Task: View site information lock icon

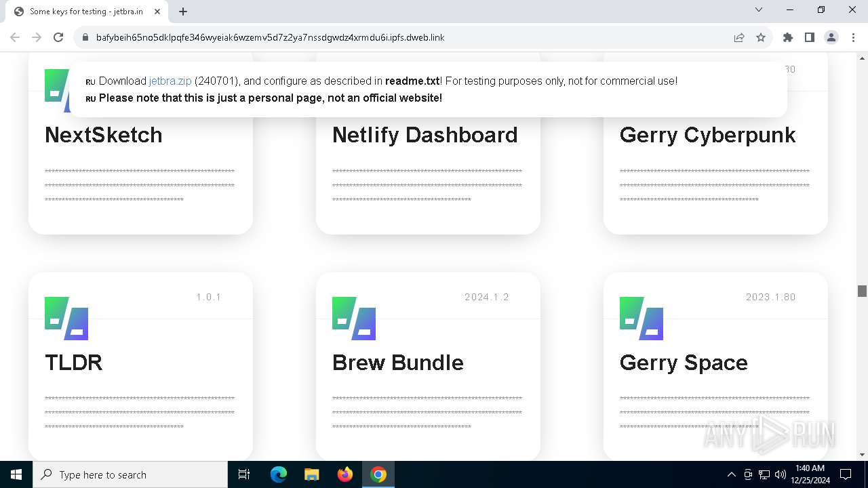Action: point(85,37)
